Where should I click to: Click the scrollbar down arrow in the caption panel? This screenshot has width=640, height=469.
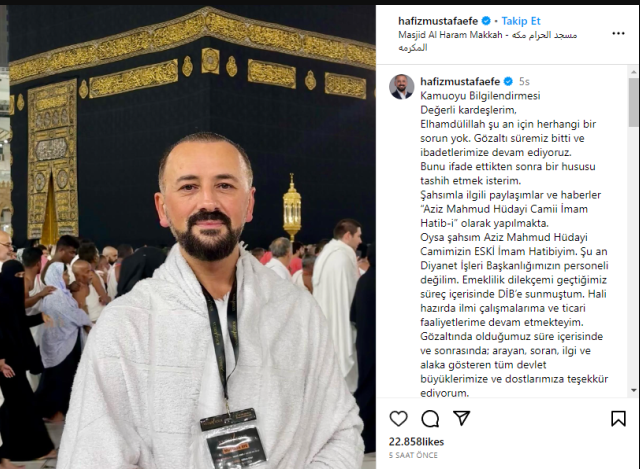pyautogui.click(x=633, y=391)
